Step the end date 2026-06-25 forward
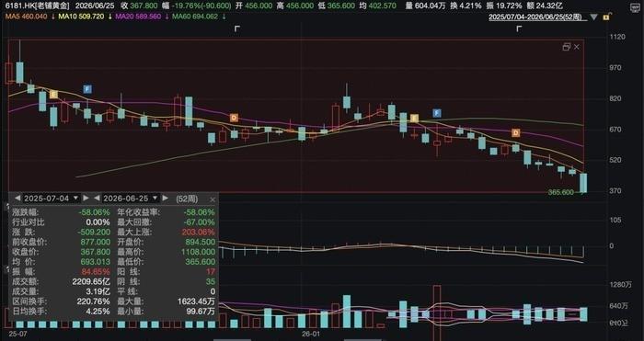The image size is (644, 341). coord(165,199)
